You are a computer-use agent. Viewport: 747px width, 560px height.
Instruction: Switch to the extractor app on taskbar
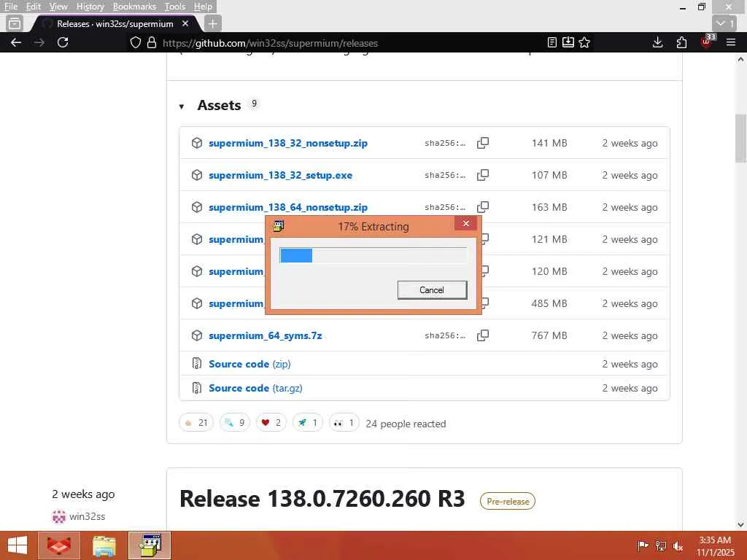point(150,545)
